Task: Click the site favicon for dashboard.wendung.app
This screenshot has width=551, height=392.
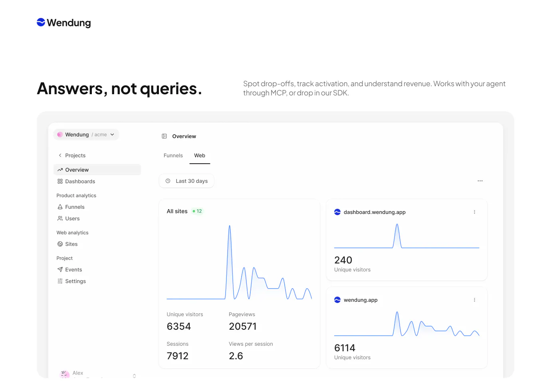Action: click(337, 212)
